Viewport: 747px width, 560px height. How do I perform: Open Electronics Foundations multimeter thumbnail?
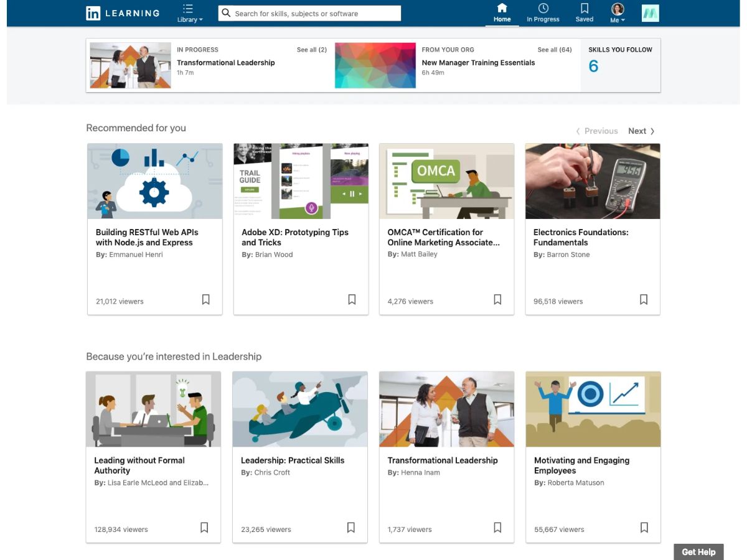tap(593, 181)
